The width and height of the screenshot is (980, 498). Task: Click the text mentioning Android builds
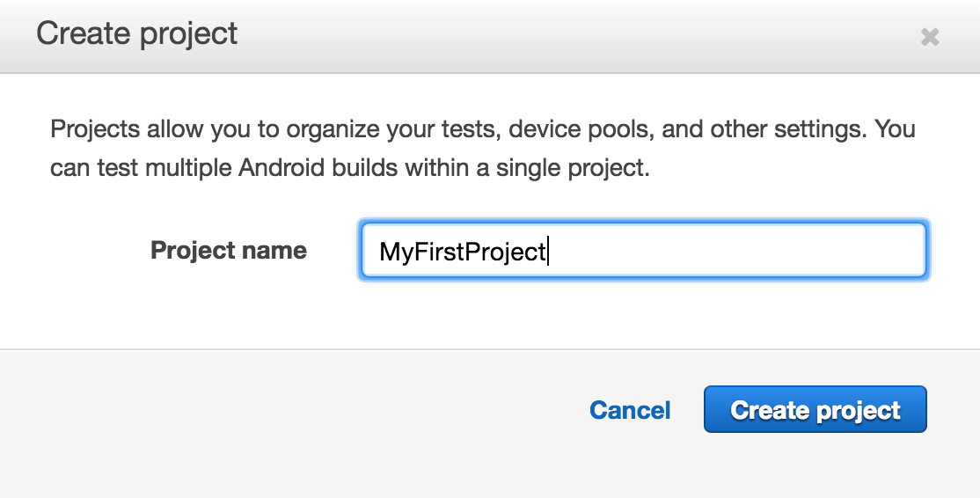tap(349, 167)
